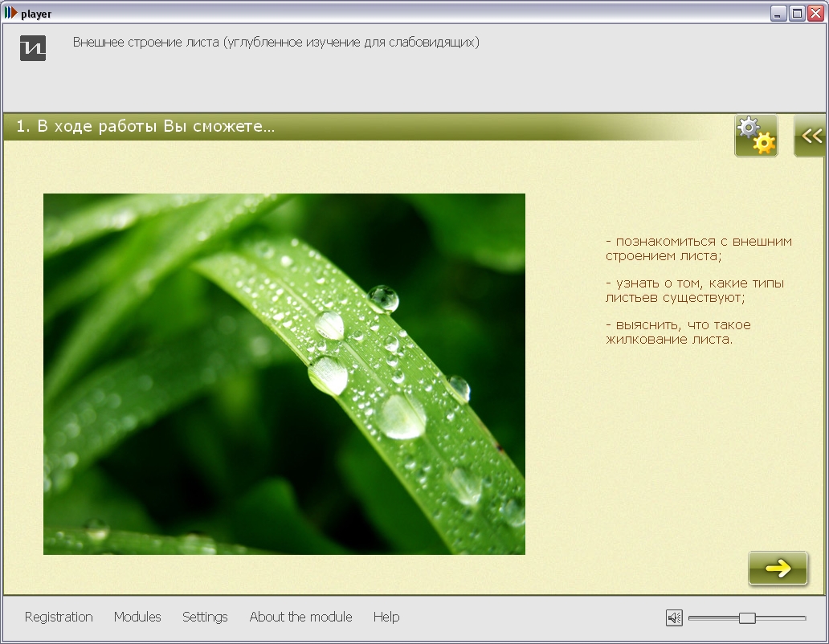Click the text "познакомиться с внешним строением листа"
Image resolution: width=829 pixels, height=644 pixels.
click(x=698, y=248)
